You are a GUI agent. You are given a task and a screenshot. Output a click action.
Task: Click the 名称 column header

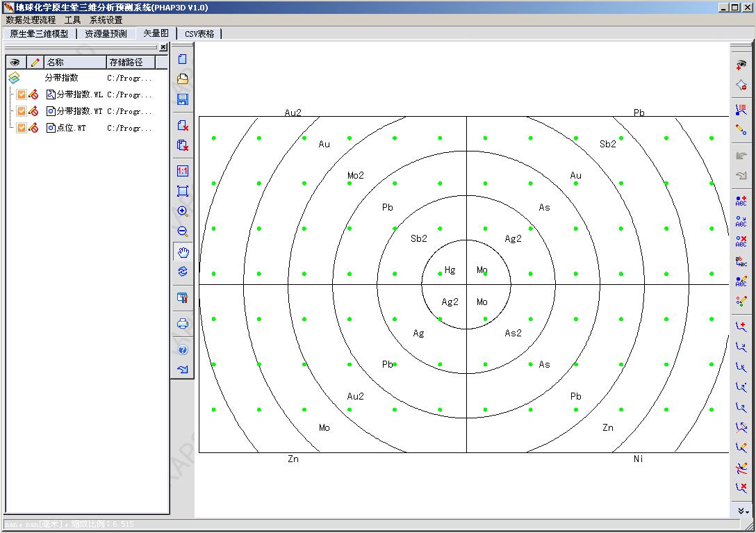[x=75, y=63]
